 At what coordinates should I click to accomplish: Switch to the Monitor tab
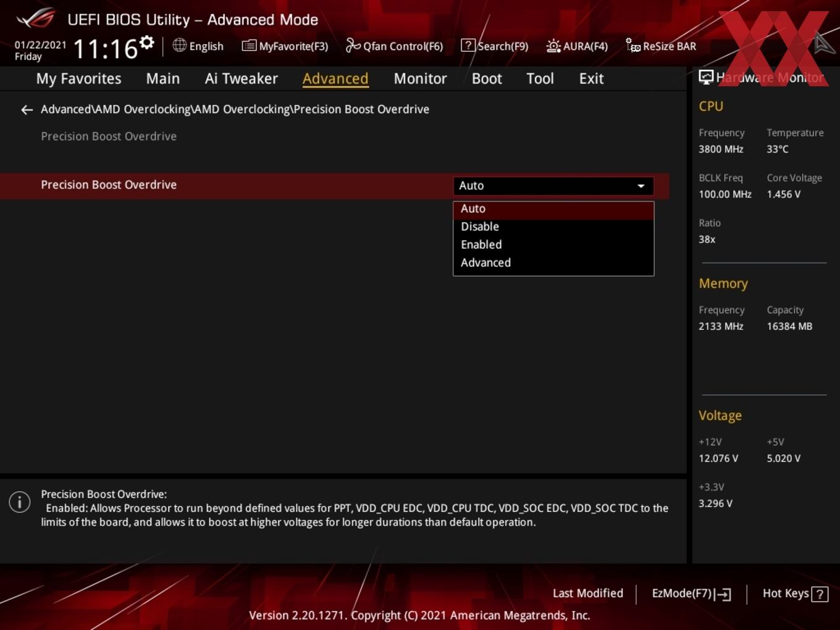(420, 78)
